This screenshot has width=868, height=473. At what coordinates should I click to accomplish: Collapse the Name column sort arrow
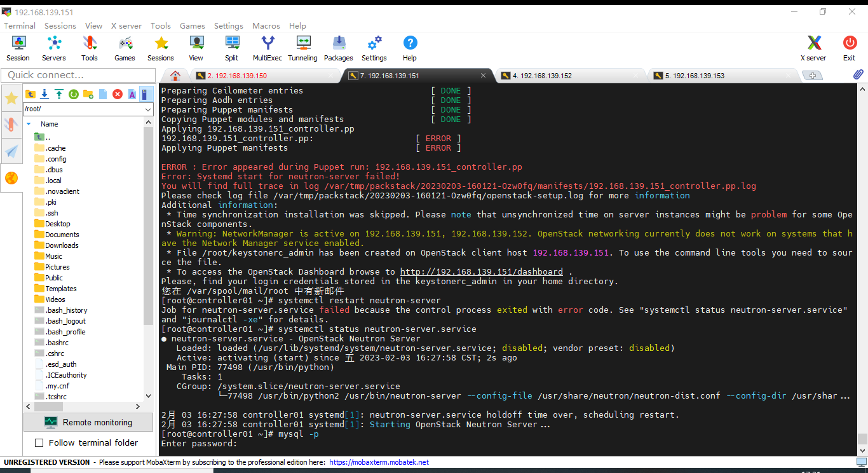tap(29, 124)
